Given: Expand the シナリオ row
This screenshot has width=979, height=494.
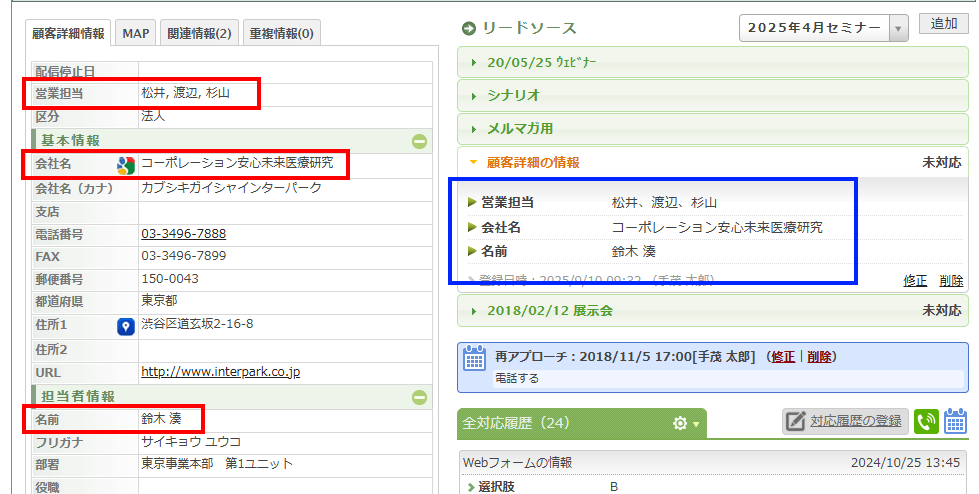Looking at the screenshot, I should click(x=513, y=95).
